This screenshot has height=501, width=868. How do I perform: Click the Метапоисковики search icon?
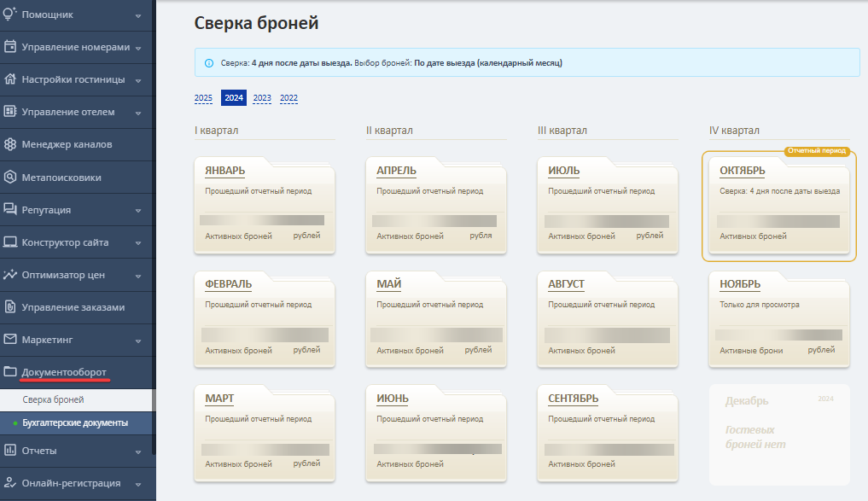pyautogui.click(x=10, y=178)
